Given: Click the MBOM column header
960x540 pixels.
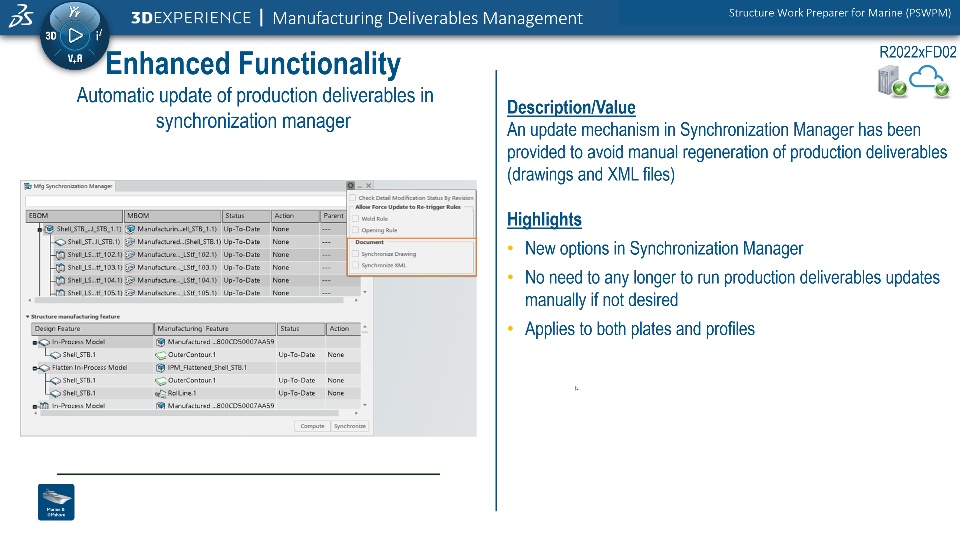Looking at the screenshot, I should click(x=173, y=216).
